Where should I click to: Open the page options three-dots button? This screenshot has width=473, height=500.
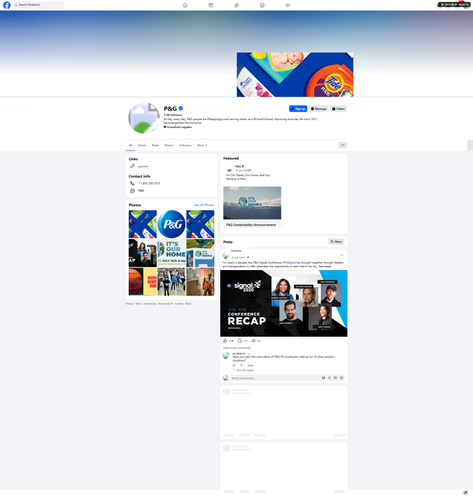point(343,145)
